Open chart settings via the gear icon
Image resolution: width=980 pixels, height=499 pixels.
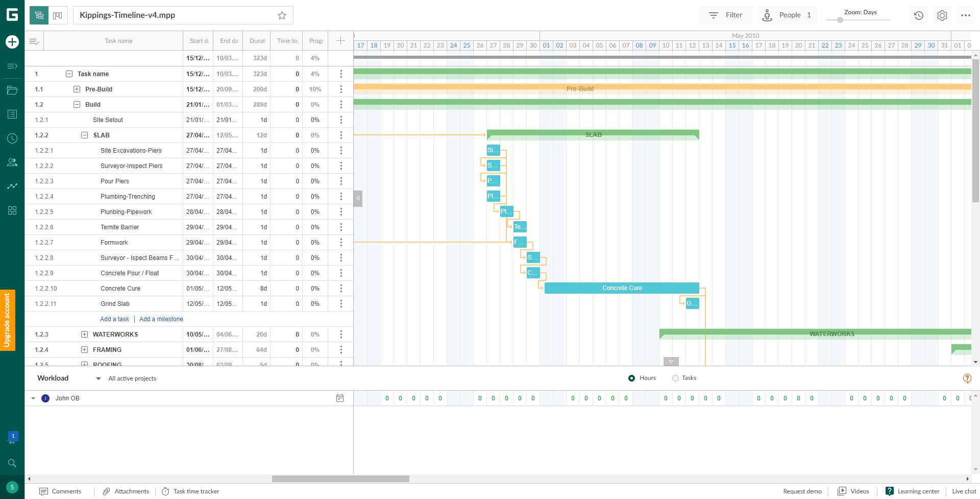[942, 15]
